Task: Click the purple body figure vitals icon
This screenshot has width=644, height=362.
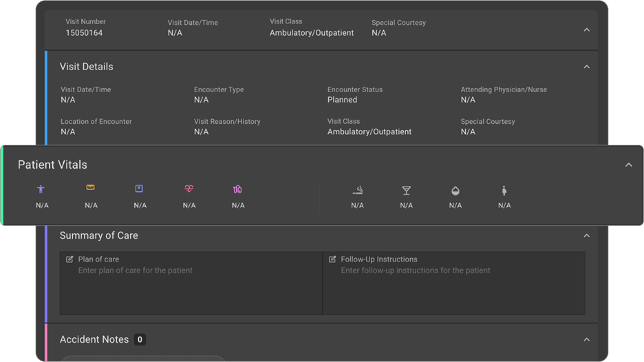Action: pyautogui.click(x=41, y=189)
